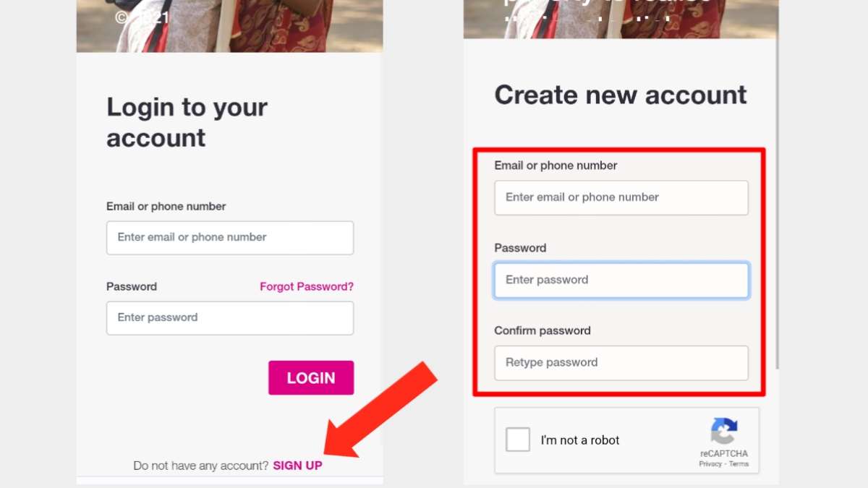868x488 pixels.
Task: Focus the login form email or phone field
Action: [230, 237]
